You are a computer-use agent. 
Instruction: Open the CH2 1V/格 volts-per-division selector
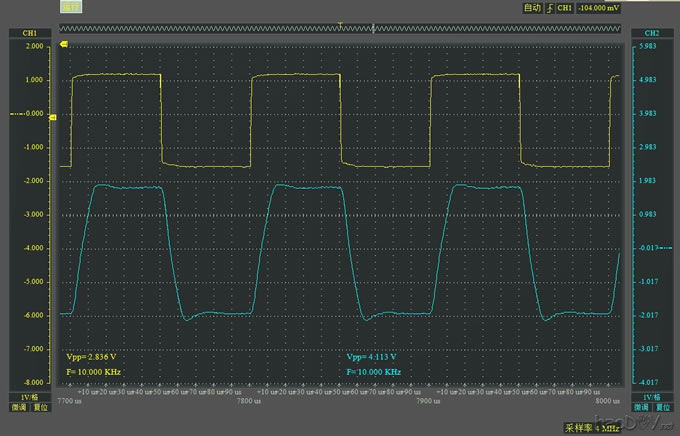pos(649,397)
